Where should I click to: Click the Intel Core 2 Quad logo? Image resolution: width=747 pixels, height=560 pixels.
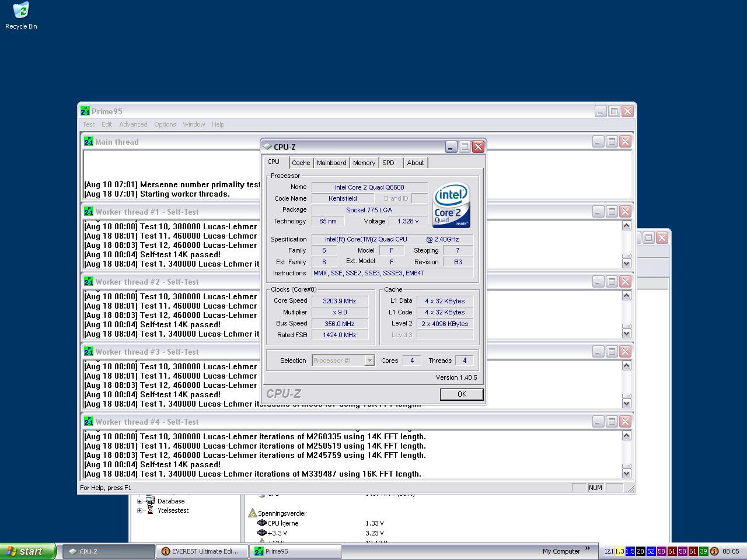tap(452, 206)
